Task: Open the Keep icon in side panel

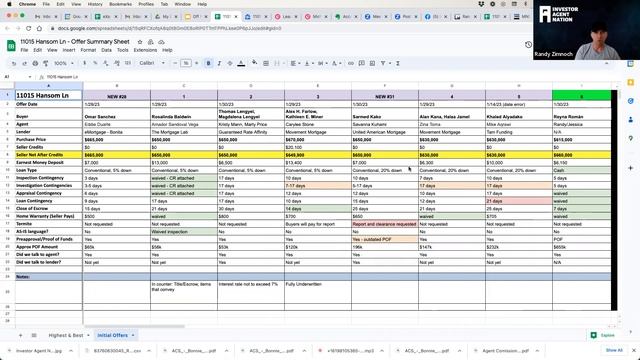Action: pyautogui.click(x=631, y=82)
